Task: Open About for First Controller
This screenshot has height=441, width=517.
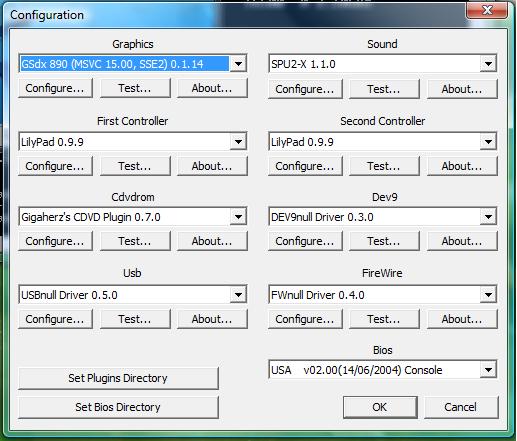Action: coord(212,166)
